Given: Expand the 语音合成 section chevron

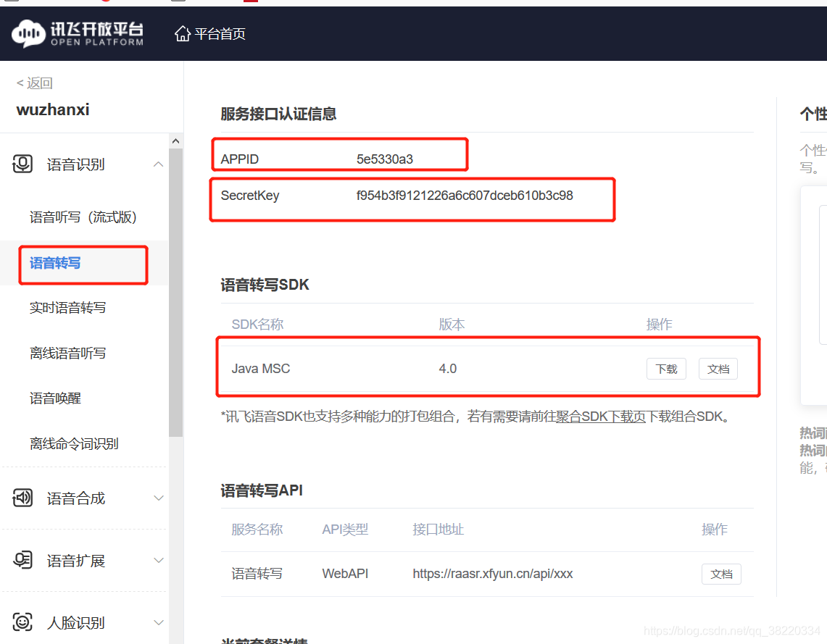Looking at the screenshot, I should click(x=158, y=498).
